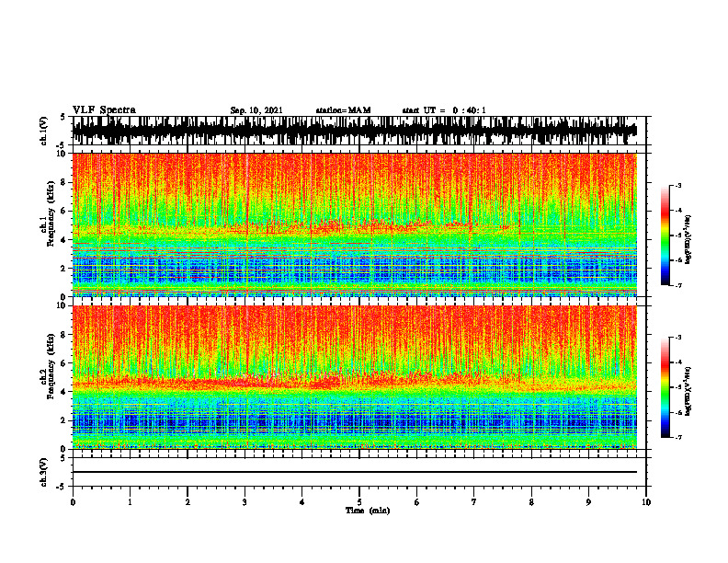This screenshot has width=728, height=563.
Task: Click the "5" minute tick label on time axis
Action: click(x=359, y=502)
